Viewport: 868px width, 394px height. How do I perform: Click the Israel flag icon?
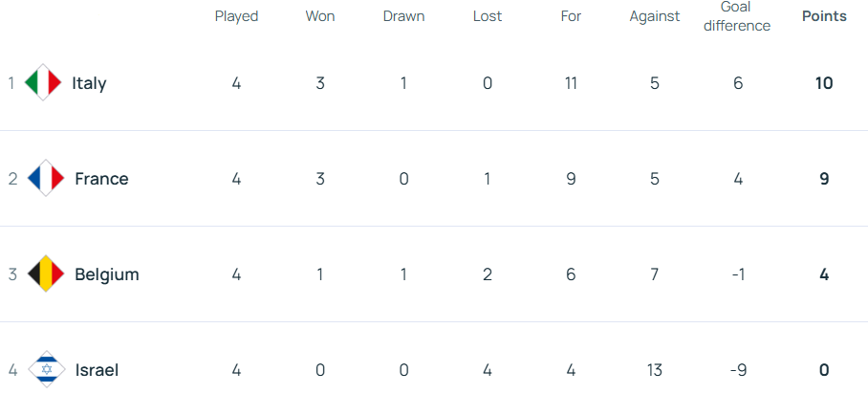(x=46, y=370)
